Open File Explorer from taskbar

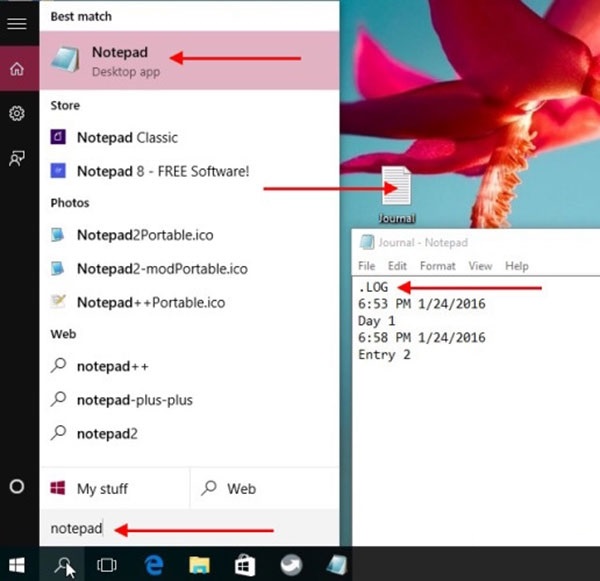pyautogui.click(x=199, y=564)
